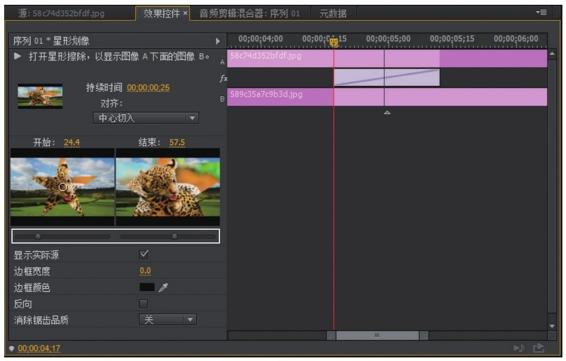
Task: Click the export frame icon at bottom right
Action: [538, 348]
